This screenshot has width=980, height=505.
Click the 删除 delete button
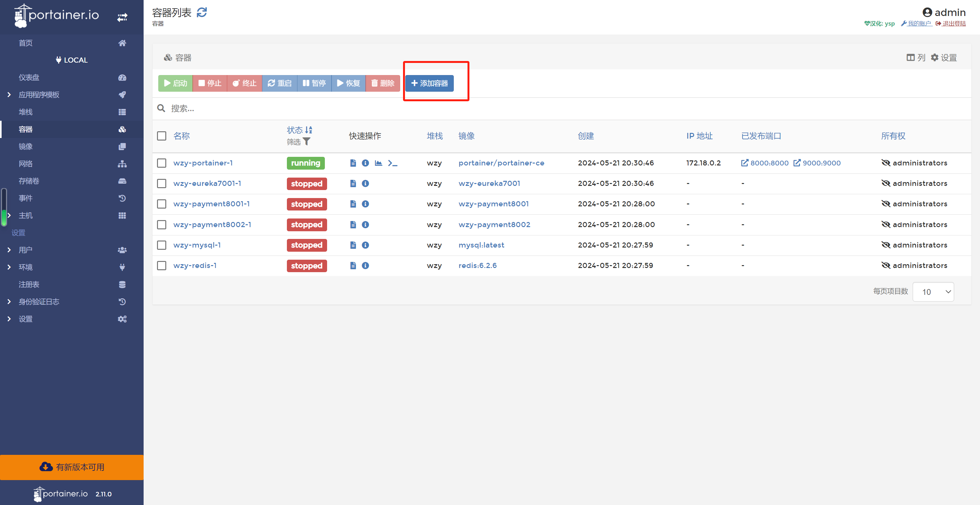coord(383,83)
